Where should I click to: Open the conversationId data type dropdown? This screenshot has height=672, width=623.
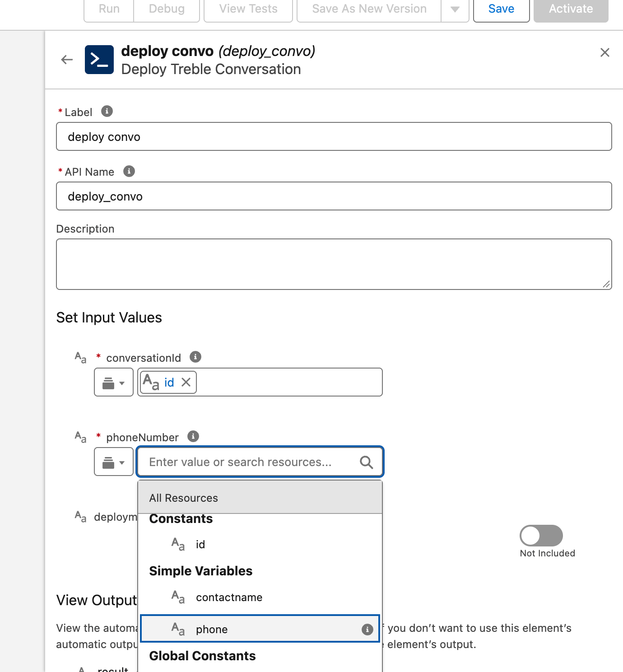114,382
